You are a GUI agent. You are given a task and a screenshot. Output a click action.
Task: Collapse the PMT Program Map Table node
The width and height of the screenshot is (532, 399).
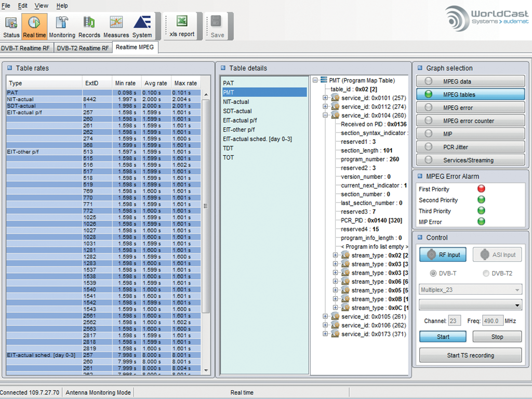pyautogui.click(x=315, y=81)
